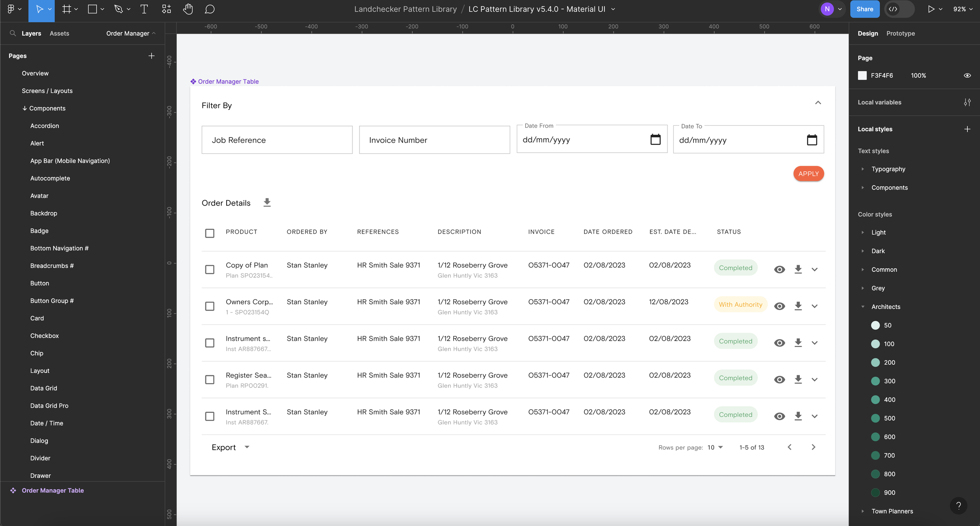This screenshot has width=980, height=526.
Task: Switch to the Assets tab
Action: (x=59, y=33)
